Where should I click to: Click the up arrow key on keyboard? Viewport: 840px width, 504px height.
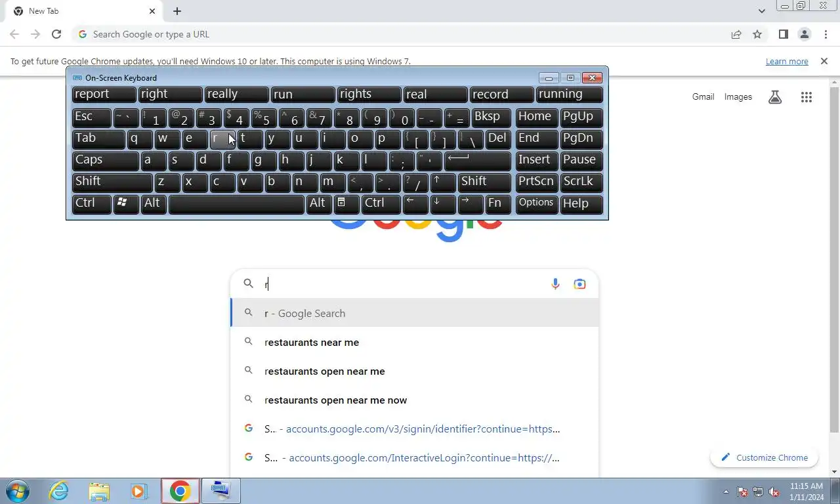tap(443, 182)
